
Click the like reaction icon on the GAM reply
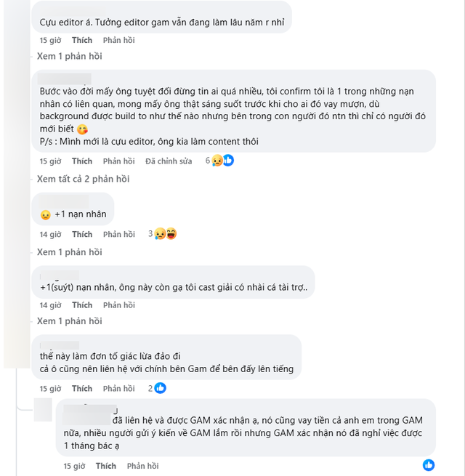point(429,465)
